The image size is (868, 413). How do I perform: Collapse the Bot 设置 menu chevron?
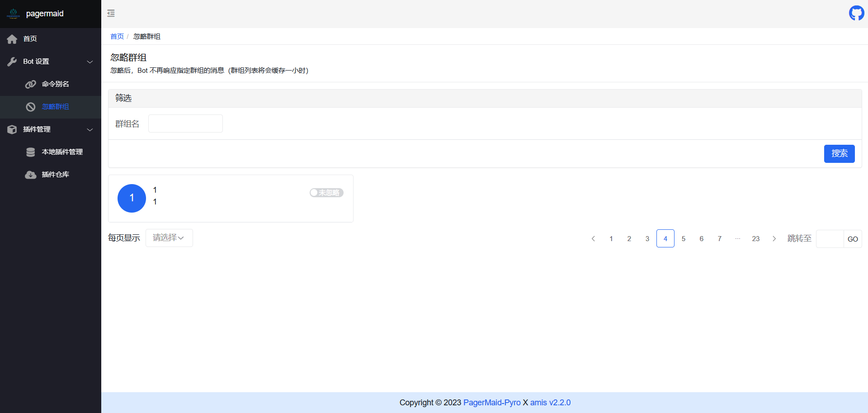click(90, 62)
